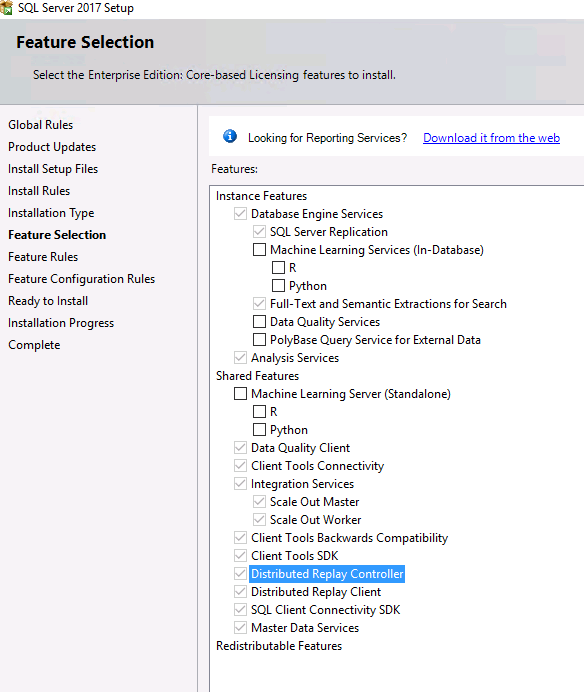Toggle SQL Client Connectivity SDK checkbox
Image resolution: width=584 pixels, height=692 pixels.
pos(240,609)
